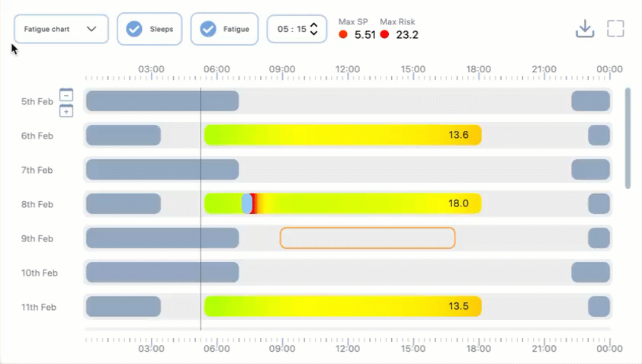This screenshot has height=364, width=642.
Task: Click the red Max SP indicator dot
Action: tap(343, 34)
